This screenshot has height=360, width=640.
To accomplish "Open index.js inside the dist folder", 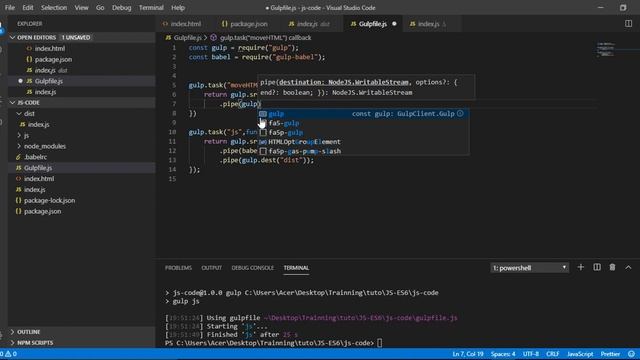I will 82,124.
